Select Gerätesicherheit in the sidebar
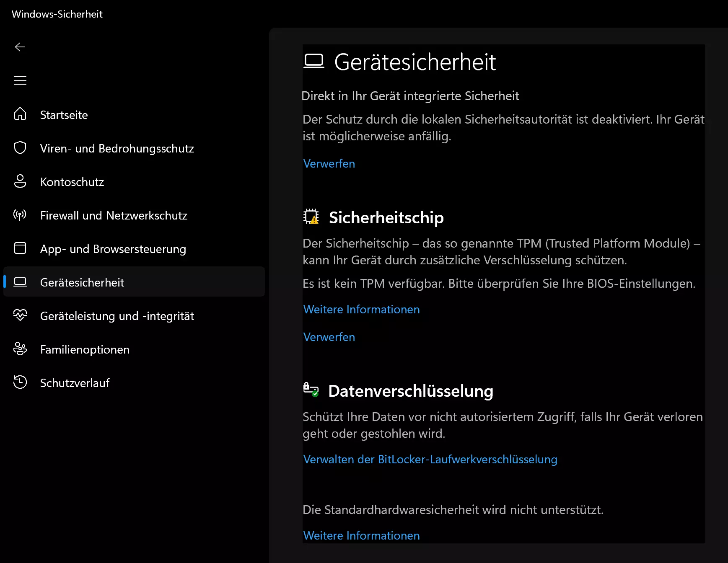 point(134,282)
